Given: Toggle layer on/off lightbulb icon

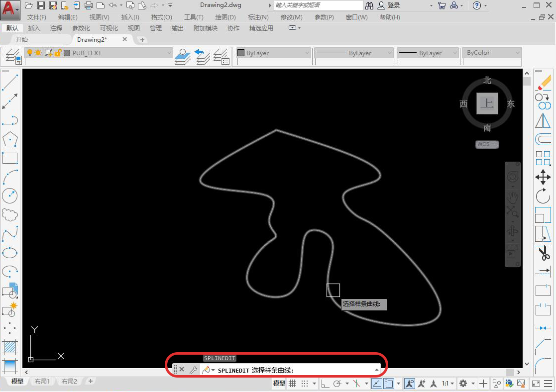Looking at the screenshot, I should click(x=30, y=53).
